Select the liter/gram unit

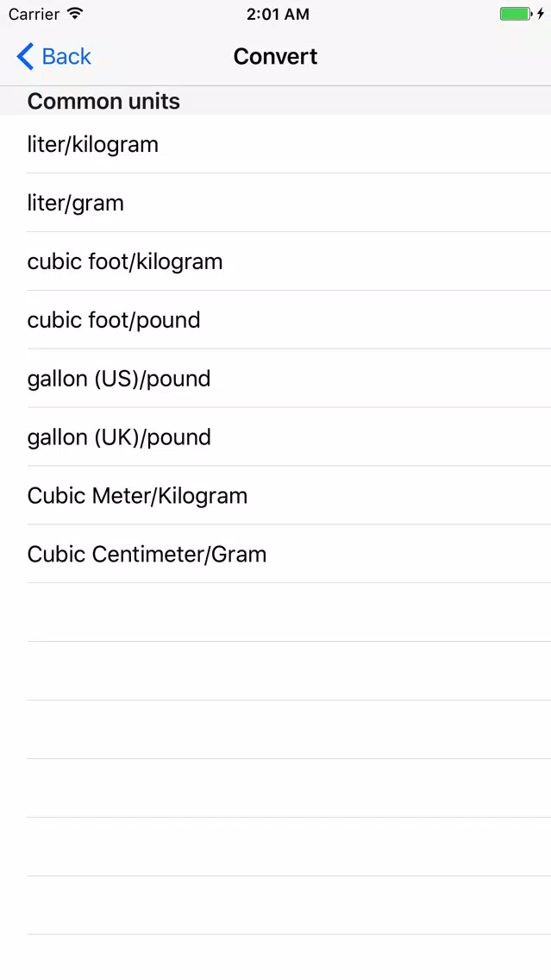click(x=276, y=203)
